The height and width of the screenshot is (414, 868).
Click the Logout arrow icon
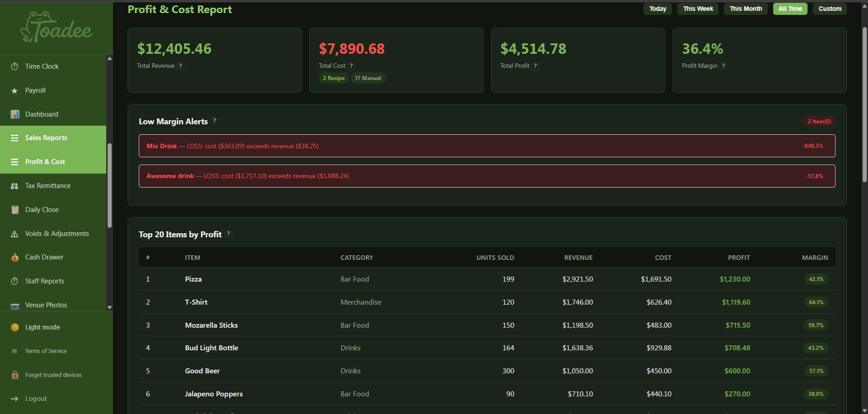(x=14, y=399)
